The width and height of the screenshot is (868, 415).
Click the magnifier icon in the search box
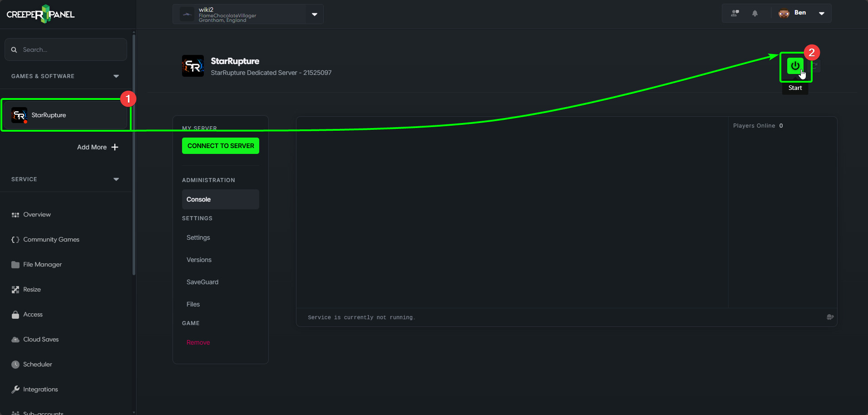[x=14, y=49]
